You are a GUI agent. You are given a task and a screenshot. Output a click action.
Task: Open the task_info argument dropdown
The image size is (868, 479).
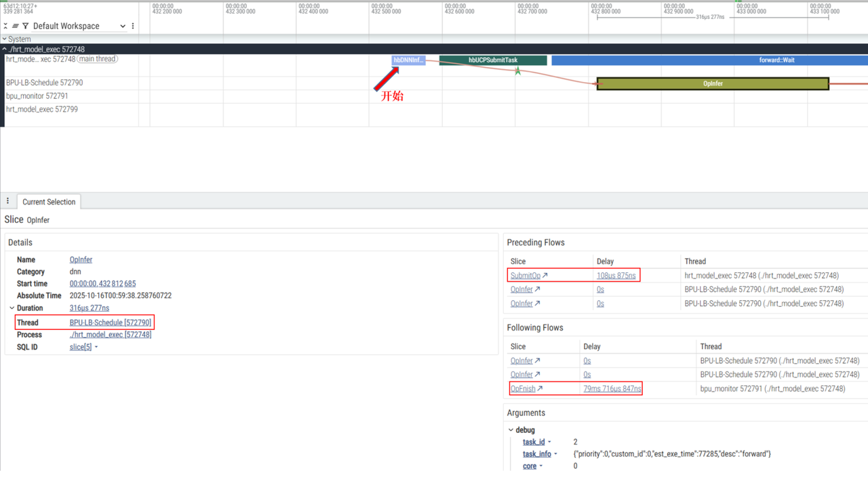[x=556, y=454]
